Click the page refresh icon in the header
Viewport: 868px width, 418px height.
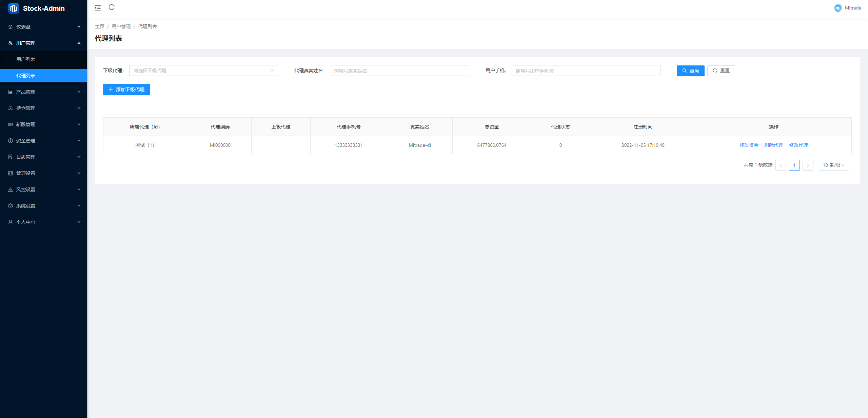coord(112,7)
